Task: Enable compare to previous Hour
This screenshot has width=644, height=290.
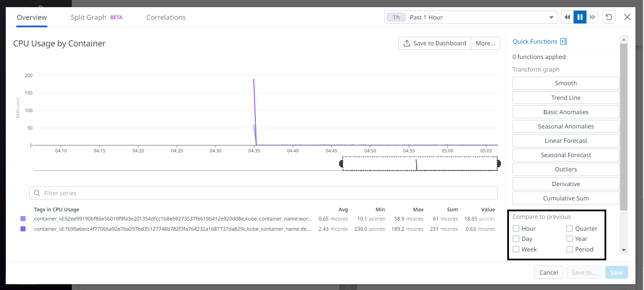Action: click(x=516, y=229)
